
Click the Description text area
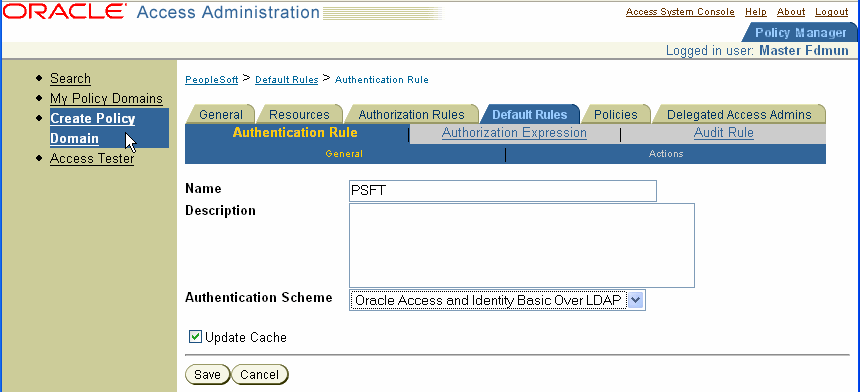[x=522, y=246]
